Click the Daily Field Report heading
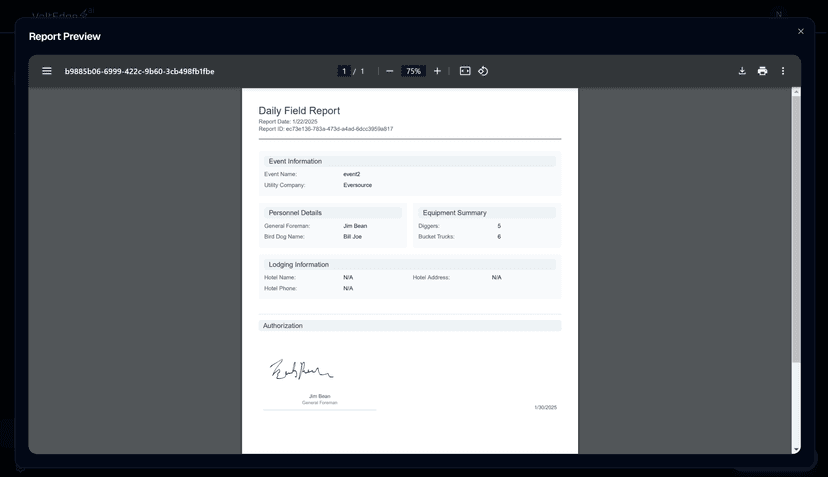This screenshot has width=828, height=477. tap(299, 110)
